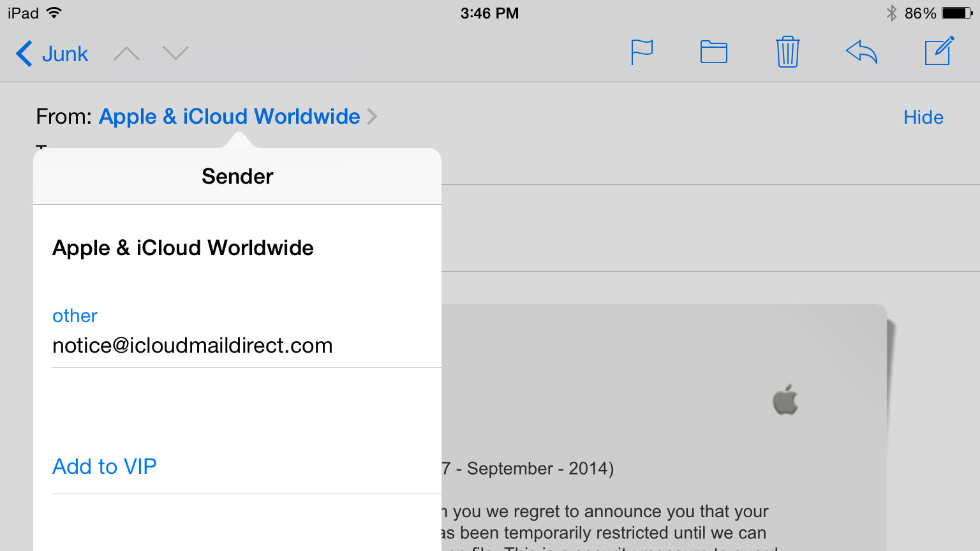Screen dimensions: 980x551
Task: Tap the Bluetooth status icon
Action: coord(891,13)
